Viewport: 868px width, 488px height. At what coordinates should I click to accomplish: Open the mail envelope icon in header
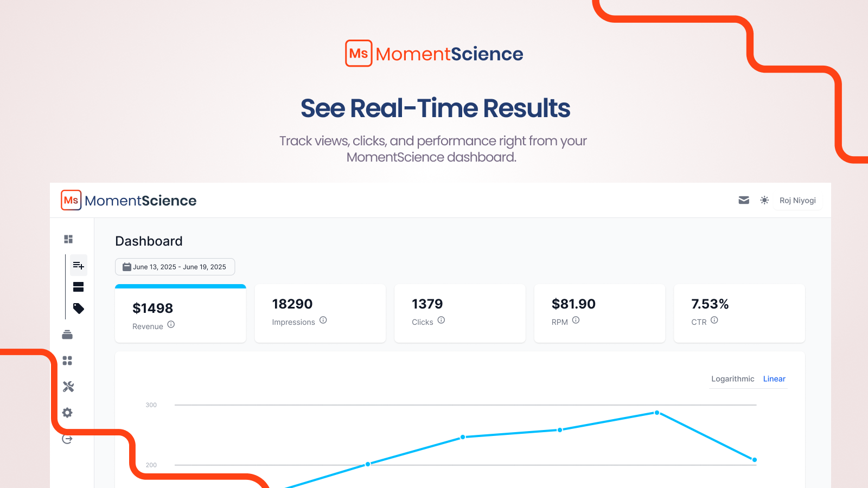[744, 200]
